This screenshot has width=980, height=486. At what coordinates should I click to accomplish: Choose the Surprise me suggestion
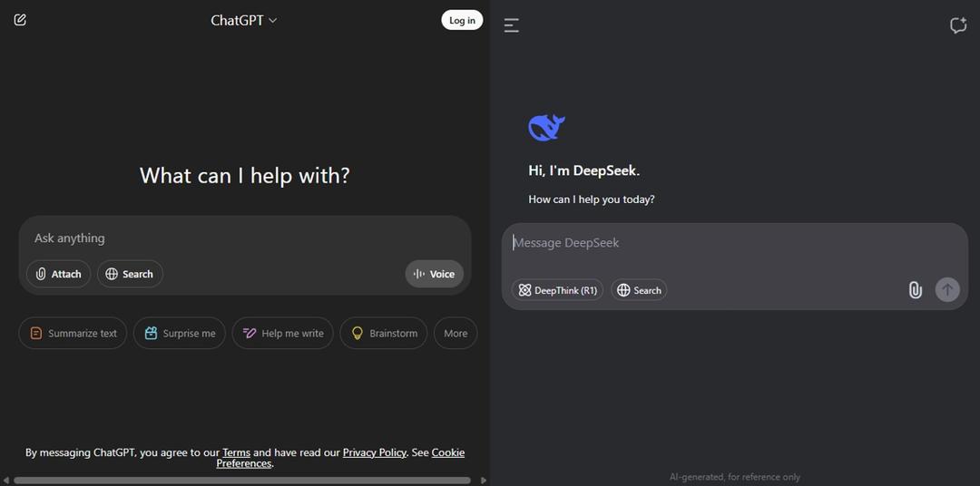click(180, 333)
